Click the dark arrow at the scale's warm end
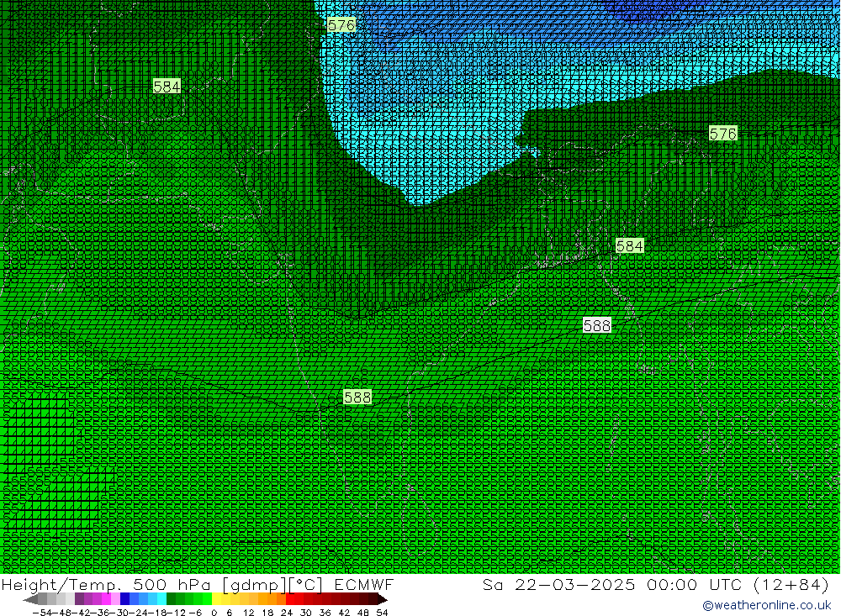Image resolution: width=841 pixels, height=616 pixels. point(382,599)
